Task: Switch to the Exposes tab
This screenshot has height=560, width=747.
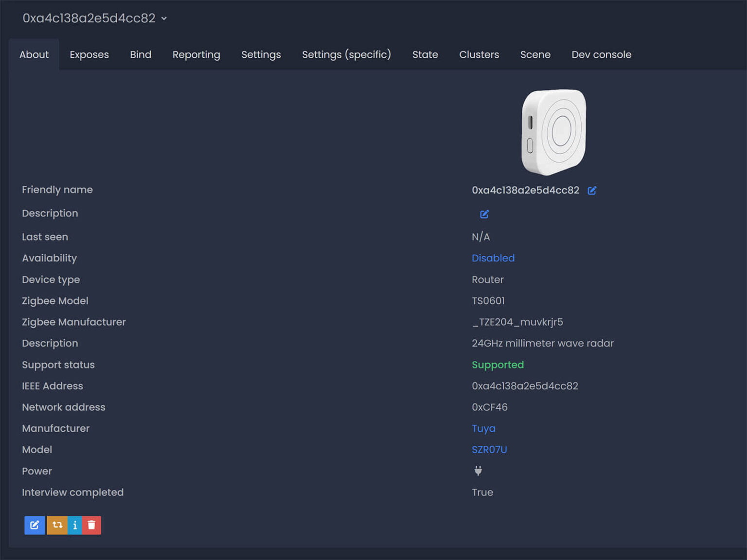Action: click(x=89, y=54)
